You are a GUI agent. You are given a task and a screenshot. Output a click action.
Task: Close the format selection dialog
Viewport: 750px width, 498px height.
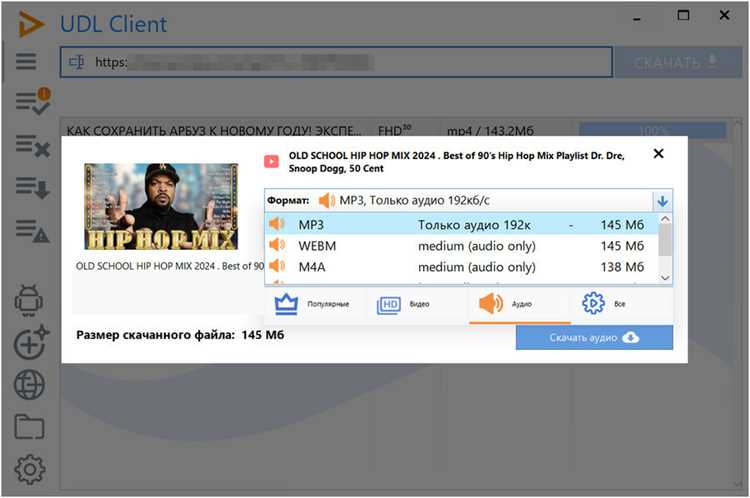[659, 154]
